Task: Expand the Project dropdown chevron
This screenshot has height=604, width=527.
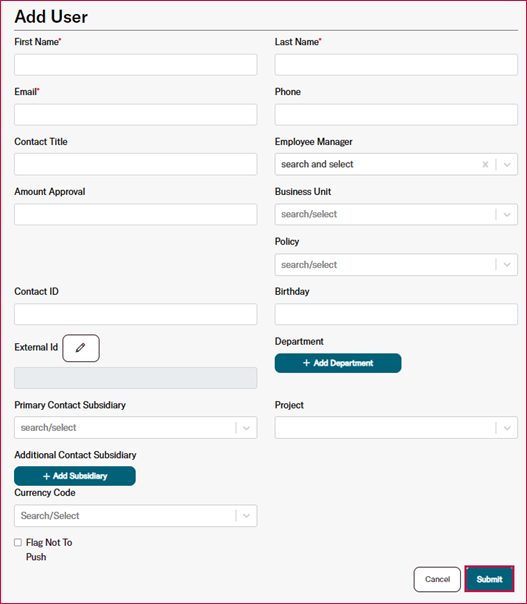Action: pos(507,428)
